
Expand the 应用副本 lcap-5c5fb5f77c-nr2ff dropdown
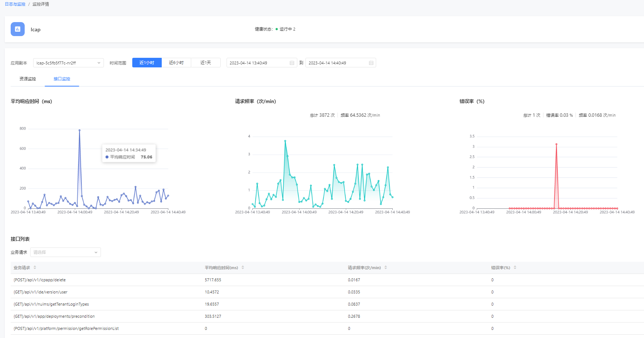(69, 63)
